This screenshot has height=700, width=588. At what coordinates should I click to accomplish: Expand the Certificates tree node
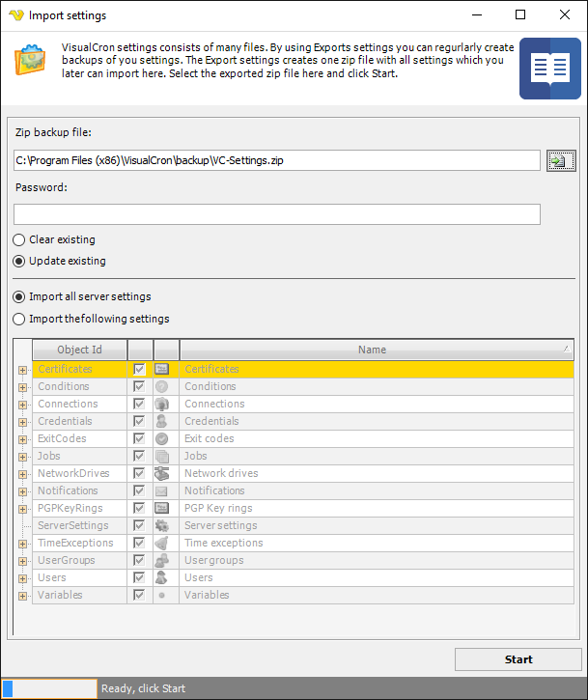coord(22,370)
